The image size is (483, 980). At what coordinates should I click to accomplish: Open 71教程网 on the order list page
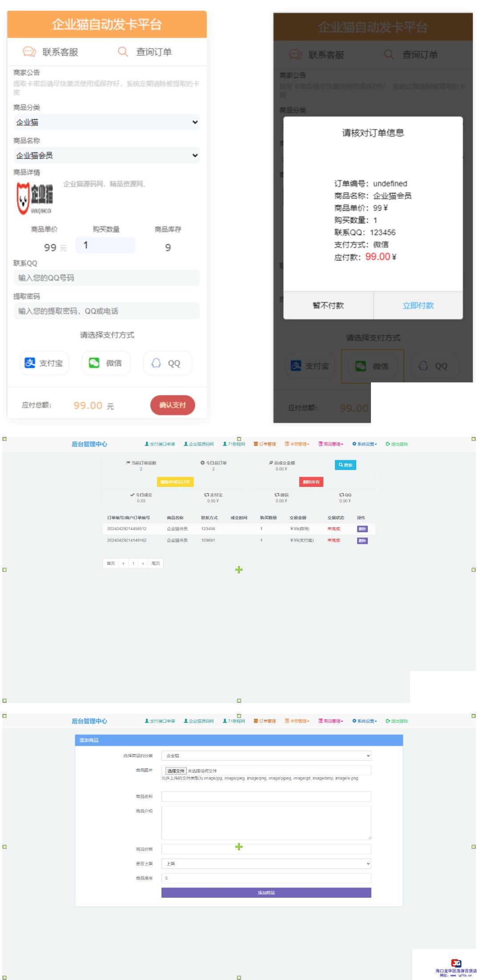tap(234, 444)
